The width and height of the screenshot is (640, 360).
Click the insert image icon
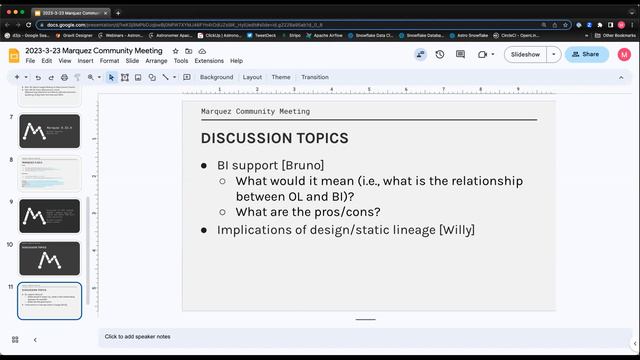coord(138,77)
